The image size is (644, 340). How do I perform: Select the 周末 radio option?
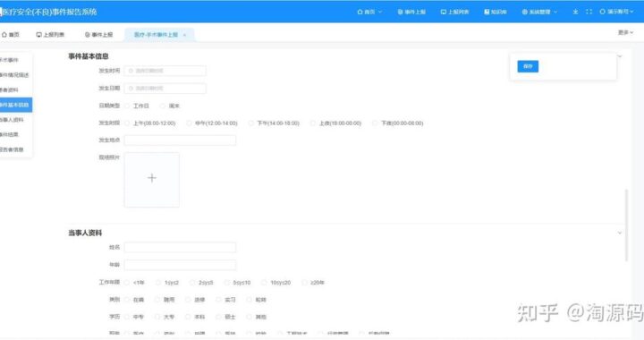point(163,106)
